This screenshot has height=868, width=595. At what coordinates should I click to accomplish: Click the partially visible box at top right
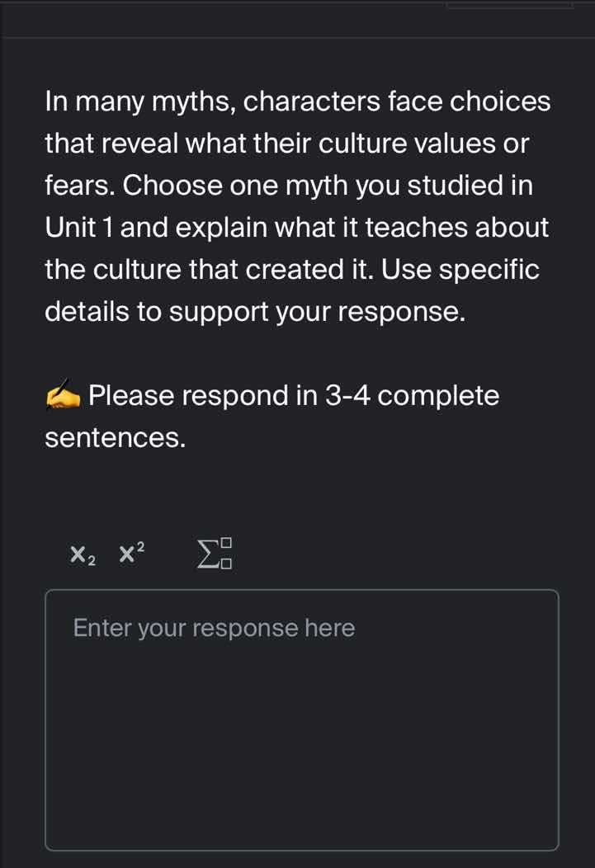(x=508, y=5)
